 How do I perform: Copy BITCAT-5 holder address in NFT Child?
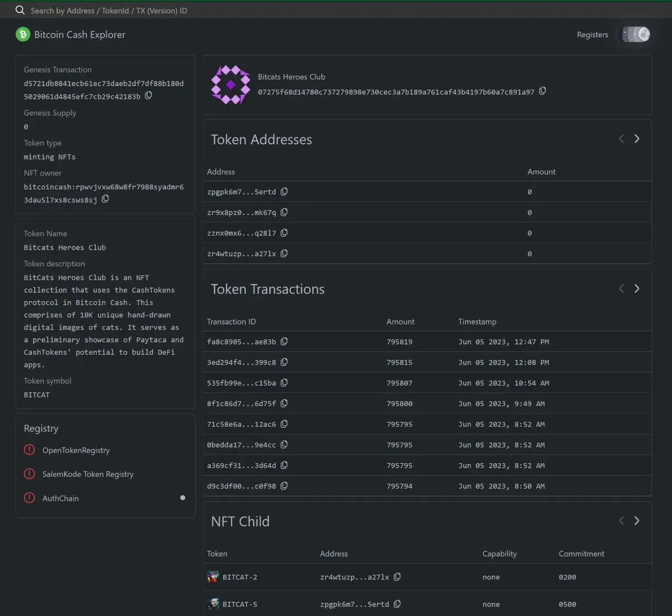397,603
